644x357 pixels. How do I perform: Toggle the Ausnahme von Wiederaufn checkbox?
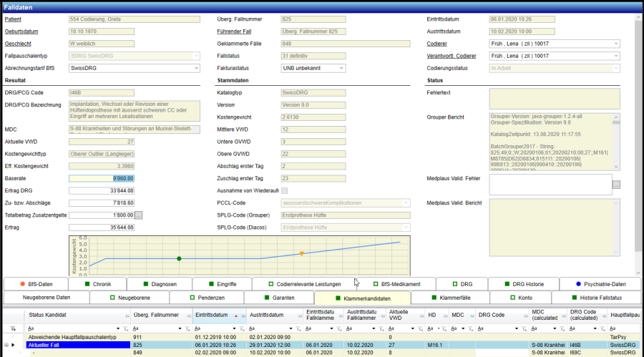tap(285, 190)
